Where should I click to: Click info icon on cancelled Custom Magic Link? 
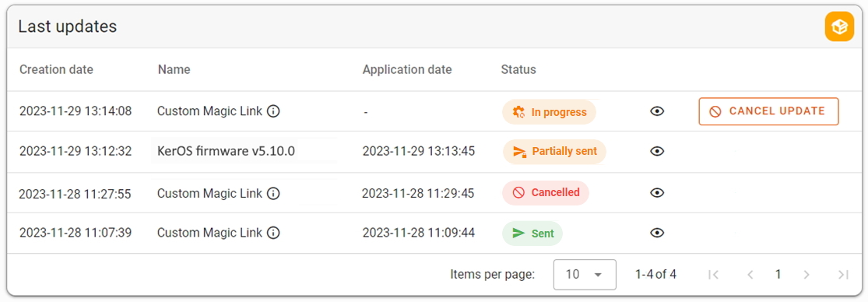(273, 193)
